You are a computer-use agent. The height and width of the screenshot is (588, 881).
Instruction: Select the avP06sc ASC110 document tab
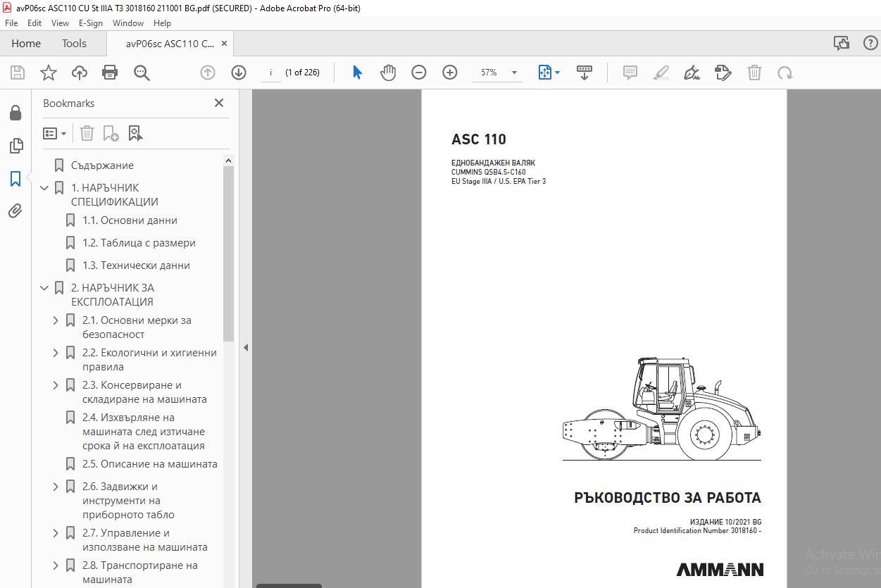coord(170,44)
